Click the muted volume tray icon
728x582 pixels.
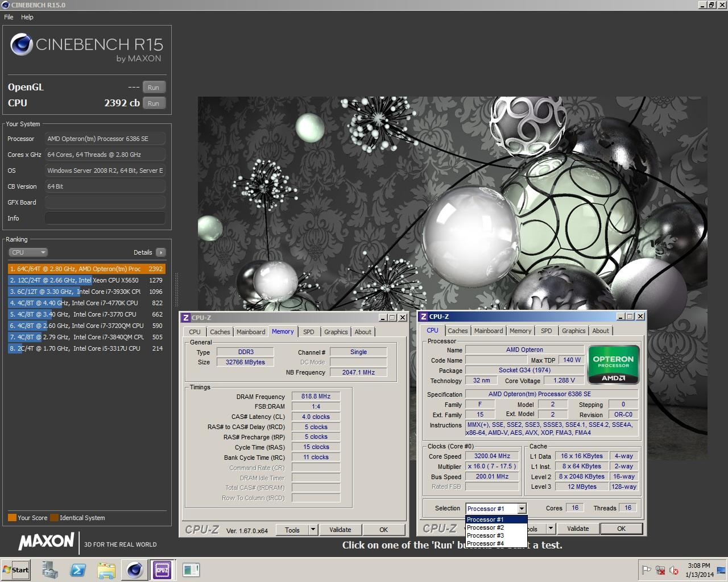pos(674,570)
